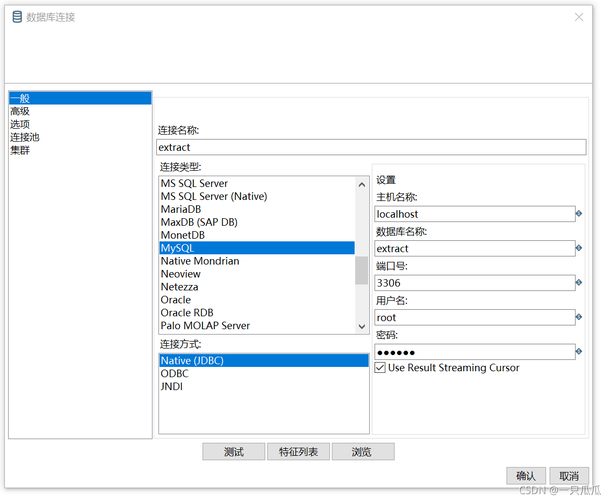Select Native (JDBC) access method
This screenshot has height=500, width=609.
[x=264, y=361]
